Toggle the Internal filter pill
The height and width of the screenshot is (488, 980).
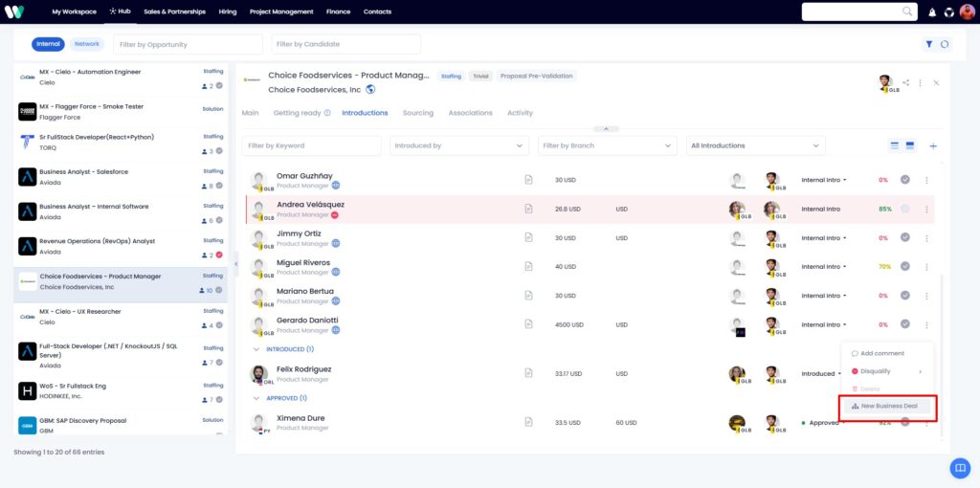48,44
